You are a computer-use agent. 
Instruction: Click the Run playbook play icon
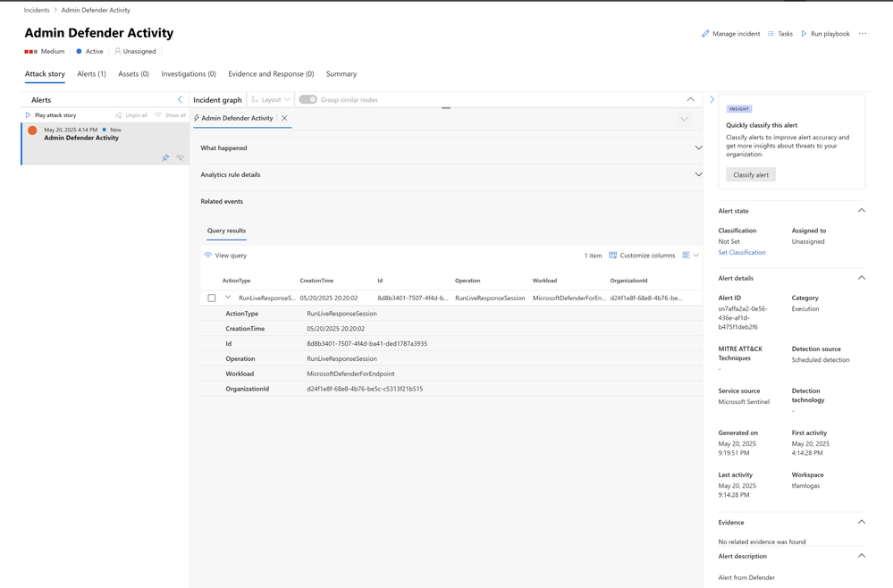point(805,34)
